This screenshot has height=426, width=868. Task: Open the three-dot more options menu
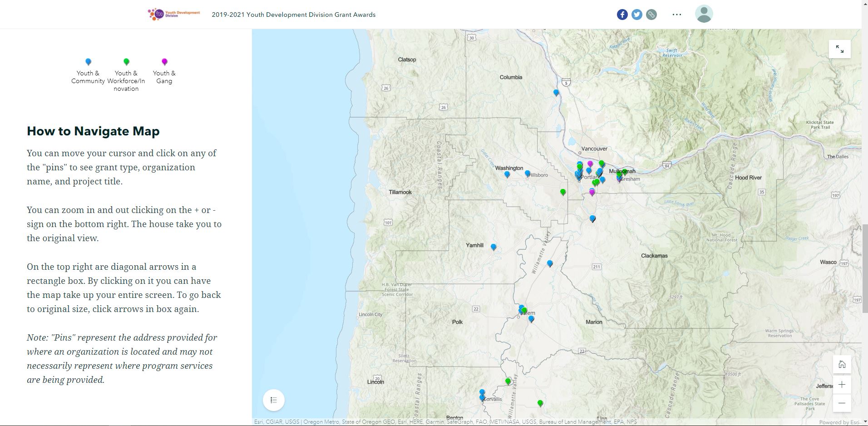click(676, 15)
